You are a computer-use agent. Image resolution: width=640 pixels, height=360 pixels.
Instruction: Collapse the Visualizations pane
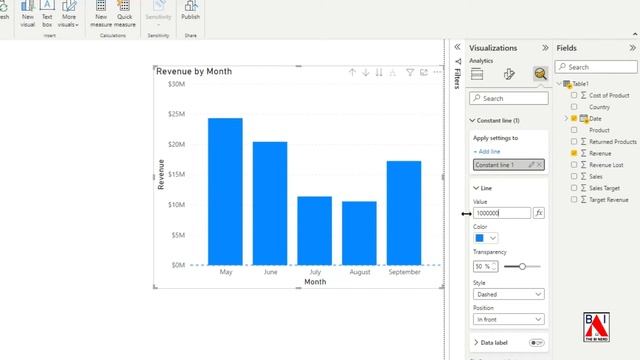tap(545, 48)
